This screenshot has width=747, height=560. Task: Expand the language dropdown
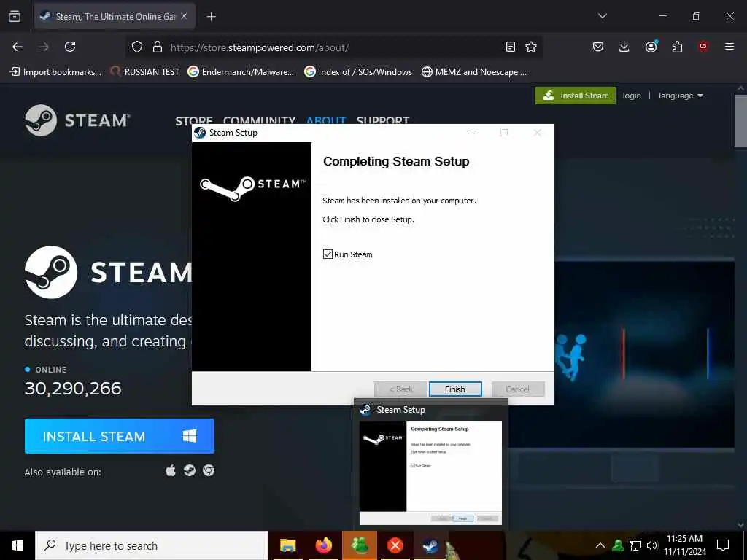pos(681,96)
